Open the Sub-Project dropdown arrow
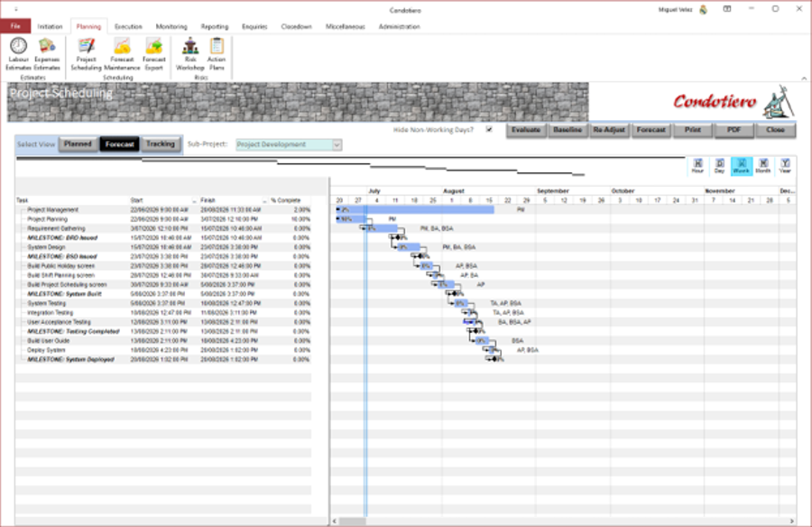 tap(337, 144)
